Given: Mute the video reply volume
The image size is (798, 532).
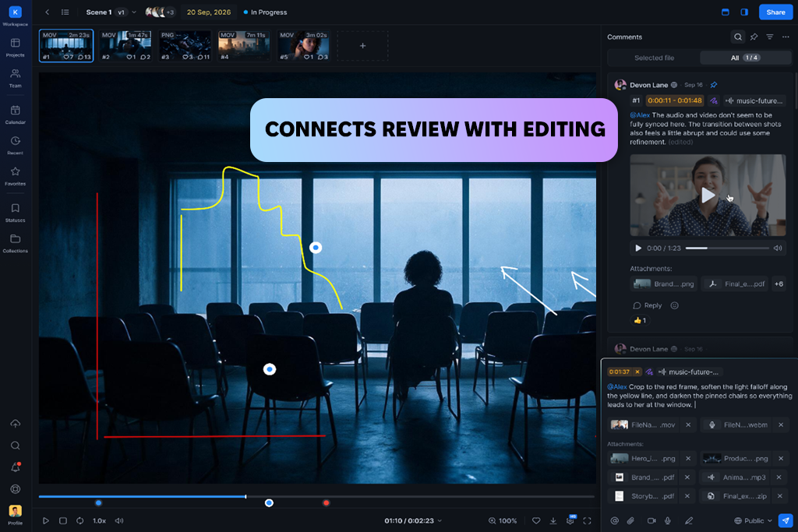Looking at the screenshot, I should tap(778, 248).
